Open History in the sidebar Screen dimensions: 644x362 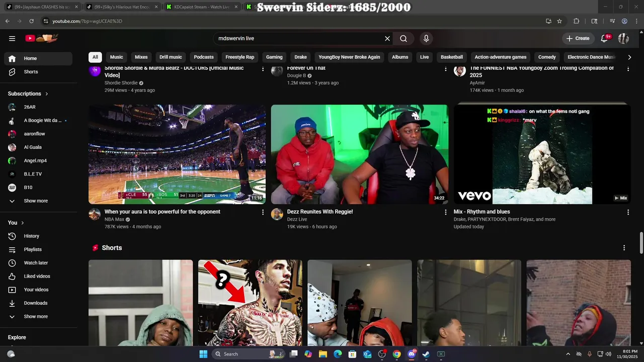[38, 236]
